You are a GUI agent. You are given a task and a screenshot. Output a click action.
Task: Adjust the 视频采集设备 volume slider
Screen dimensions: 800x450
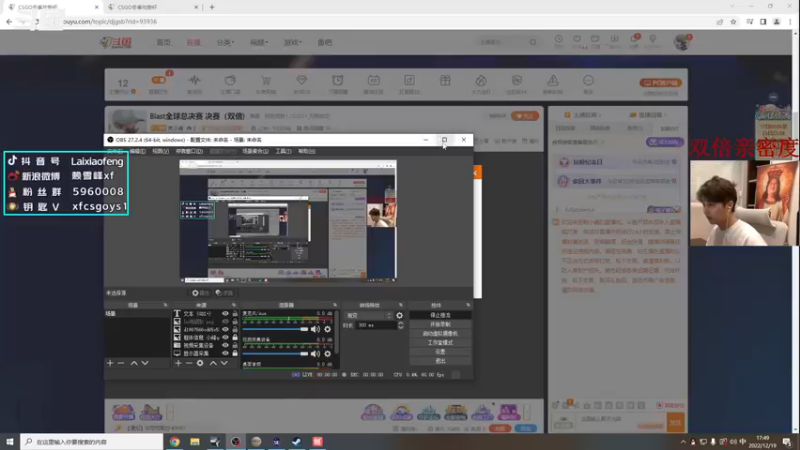tap(276, 354)
